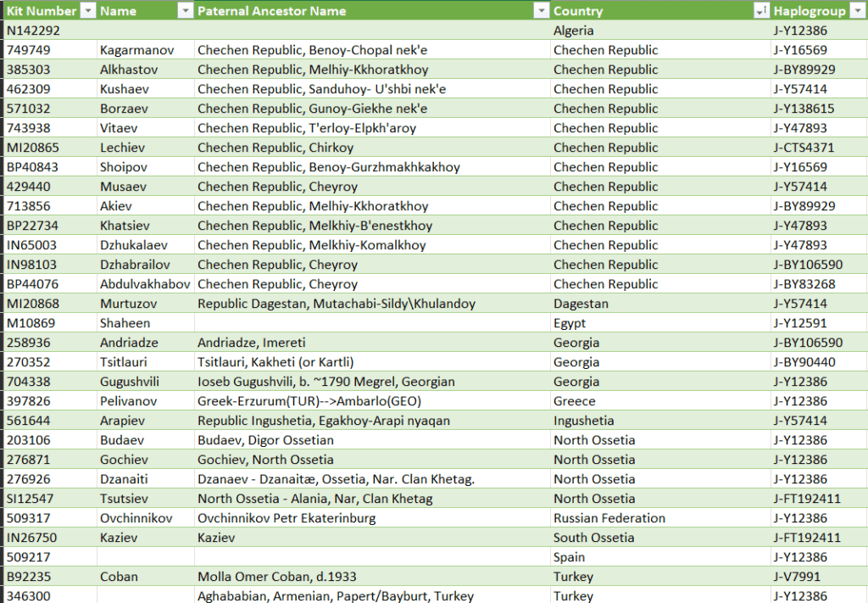Click the Ioseb Gugushvili ancestor cell
Viewport: 868px width, 603px height.
326,382
